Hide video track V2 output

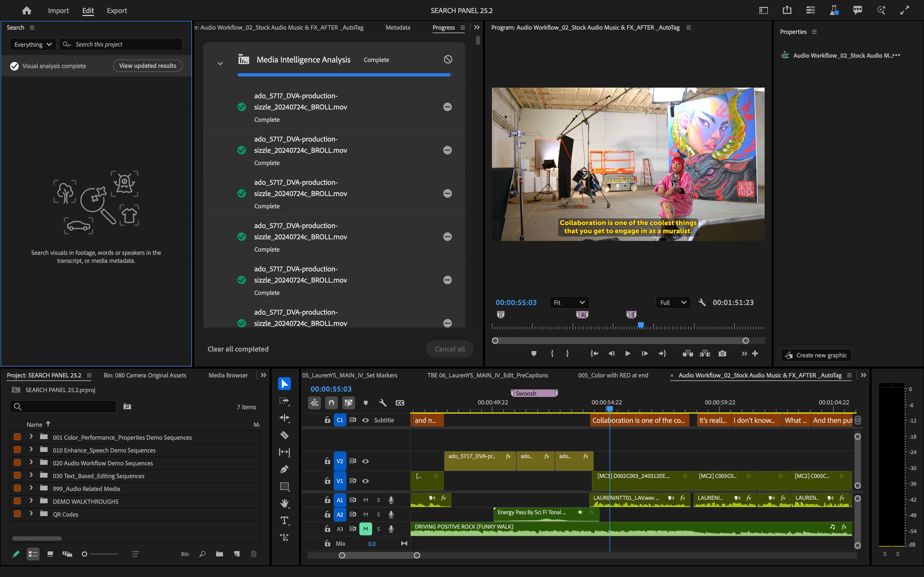click(365, 461)
